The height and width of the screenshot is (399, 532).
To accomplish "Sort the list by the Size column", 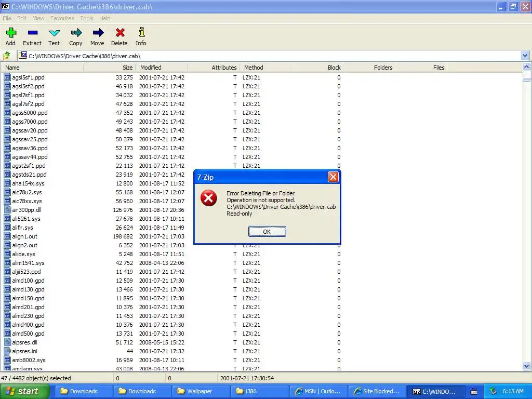I will tap(110, 68).
